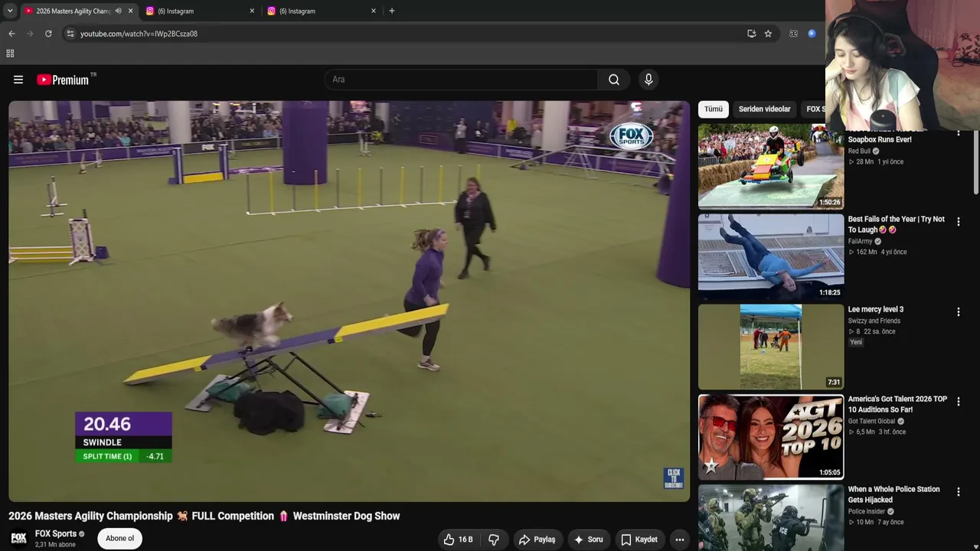980x551 pixels.
Task: Open the extensions icon in browser toolbar
Action: 793,34
